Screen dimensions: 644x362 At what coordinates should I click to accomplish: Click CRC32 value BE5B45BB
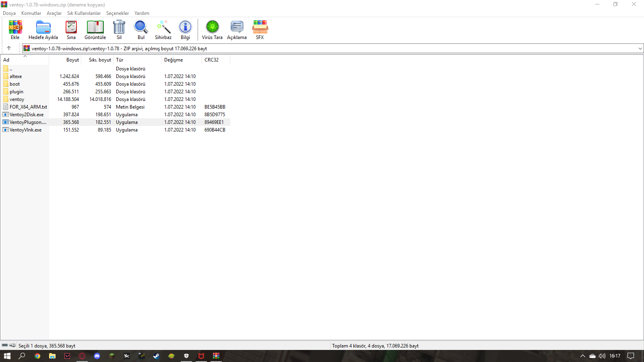[215, 107]
